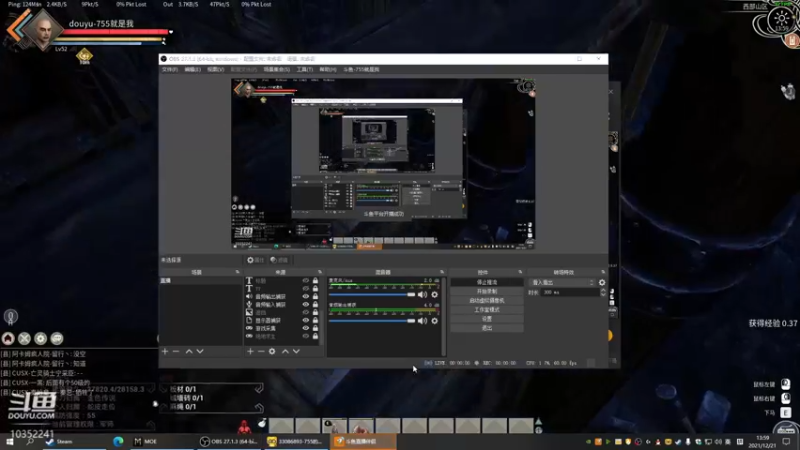The height and width of the screenshot is (450, 800).
Task: Switch to 斗鱼直播伴侣 taskbar window
Action: [363, 441]
